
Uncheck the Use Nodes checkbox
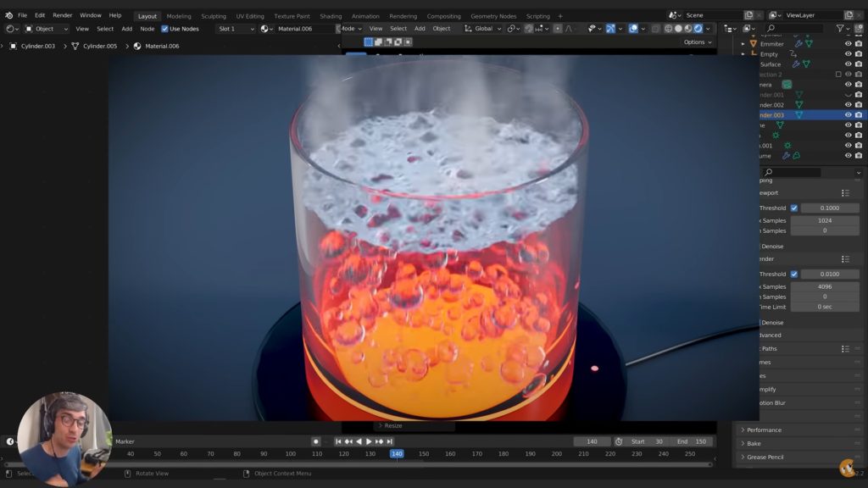(165, 29)
